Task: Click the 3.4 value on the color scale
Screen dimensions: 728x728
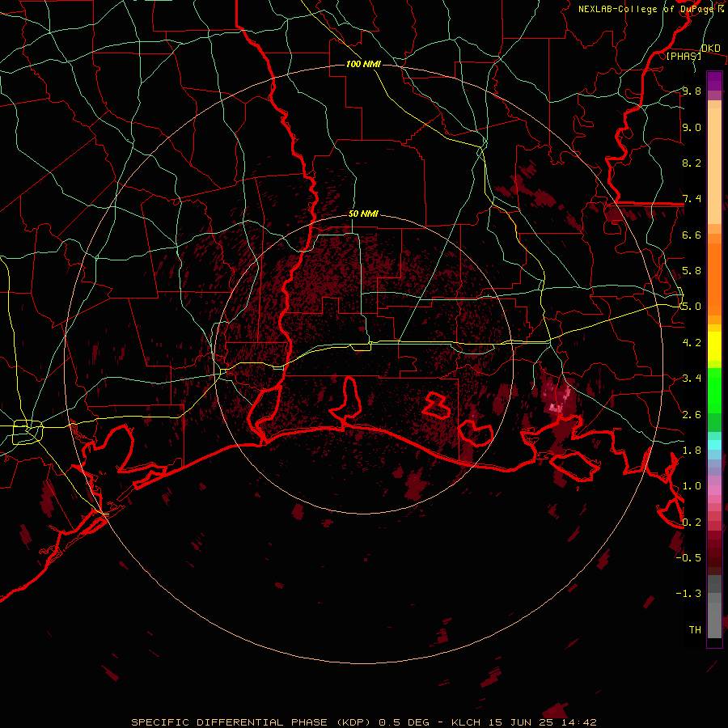Action: coord(692,379)
